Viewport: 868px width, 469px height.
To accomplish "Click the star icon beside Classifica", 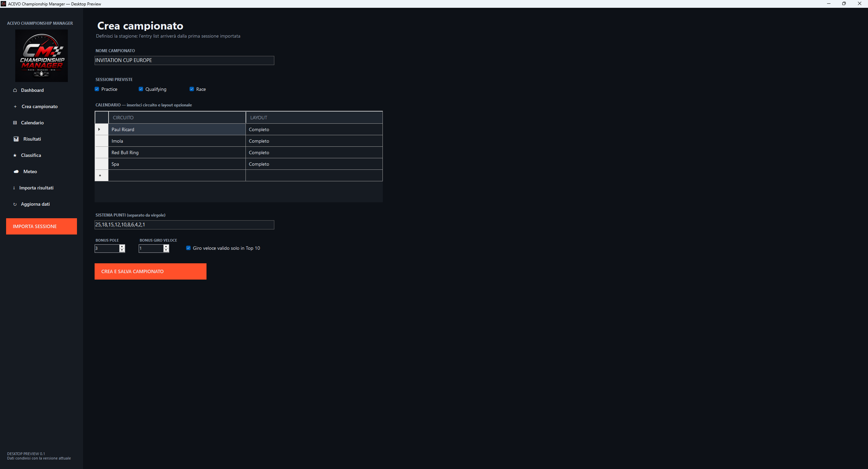I will coord(15,155).
